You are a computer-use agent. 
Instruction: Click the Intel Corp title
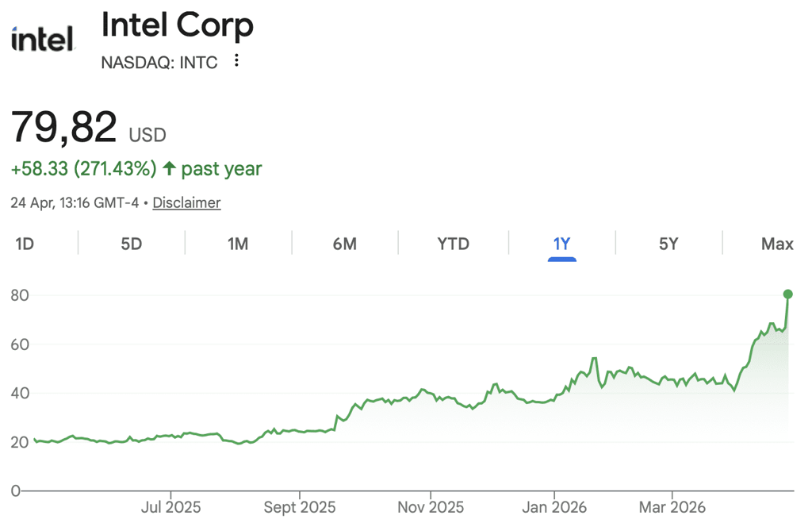[177, 25]
